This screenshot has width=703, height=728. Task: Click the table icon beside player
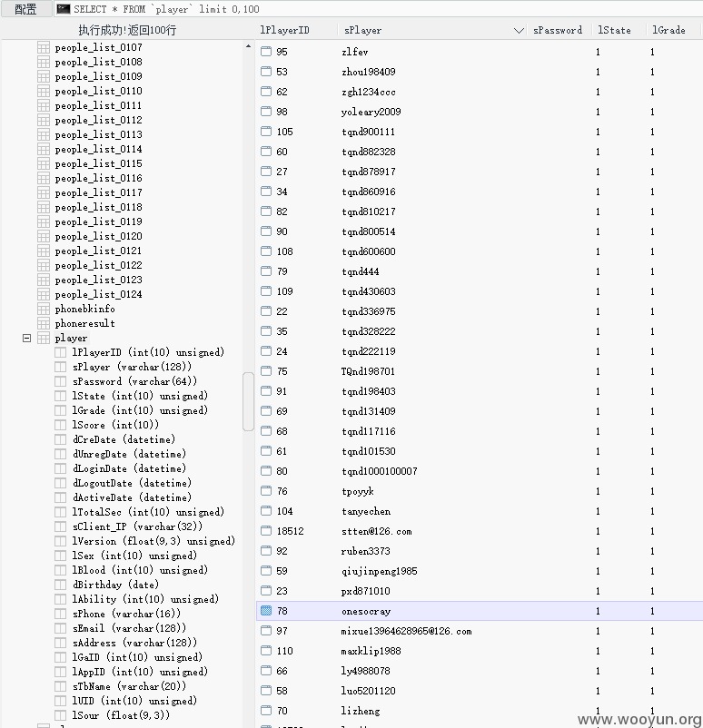(x=44, y=339)
